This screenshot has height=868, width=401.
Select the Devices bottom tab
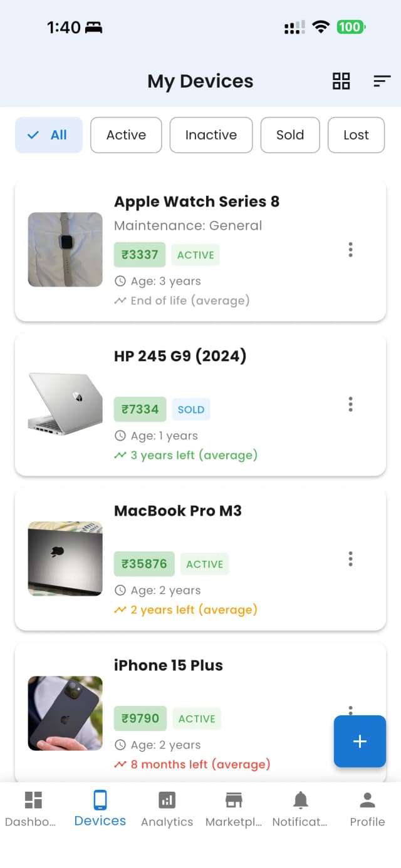tap(100, 807)
